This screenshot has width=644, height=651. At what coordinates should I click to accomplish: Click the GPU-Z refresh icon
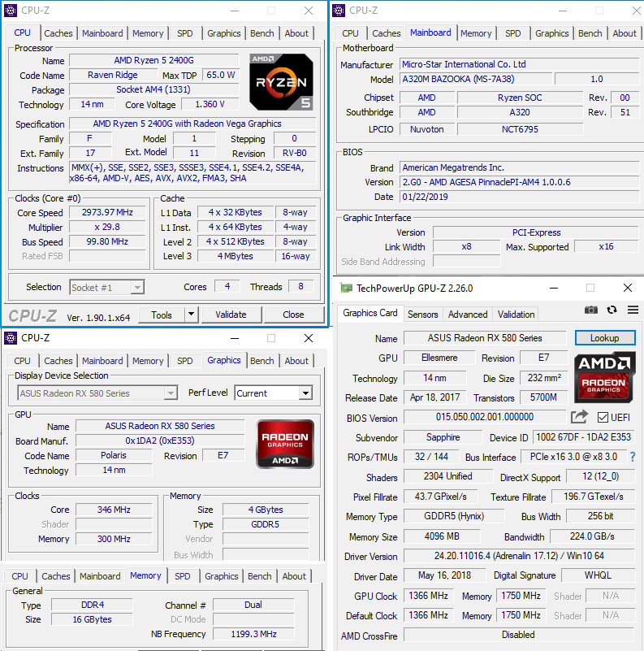coord(612,310)
